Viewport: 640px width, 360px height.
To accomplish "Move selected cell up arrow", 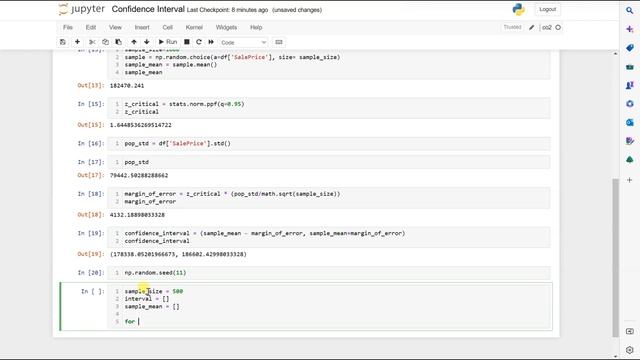I will [134, 42].
